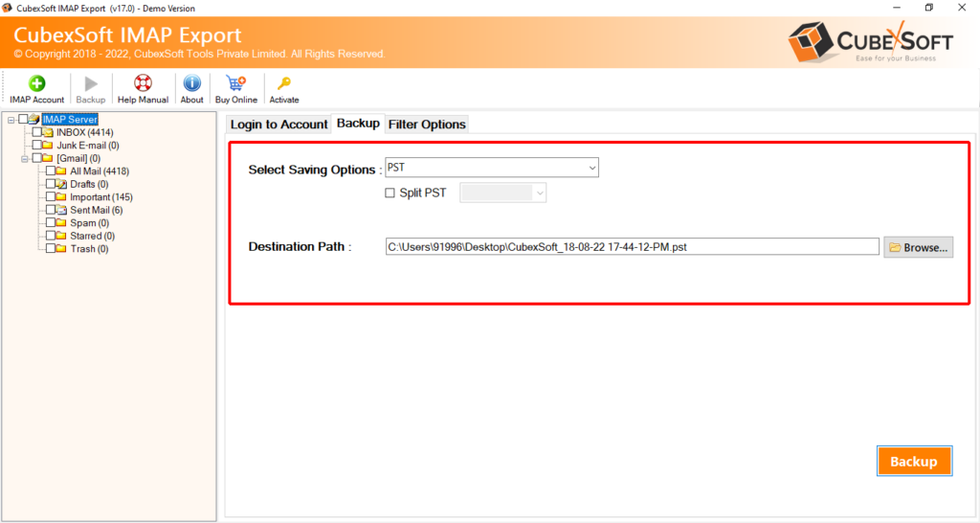Click the Browse... button
The width and height of the screenshot is (980, 523).
point(918,248)
